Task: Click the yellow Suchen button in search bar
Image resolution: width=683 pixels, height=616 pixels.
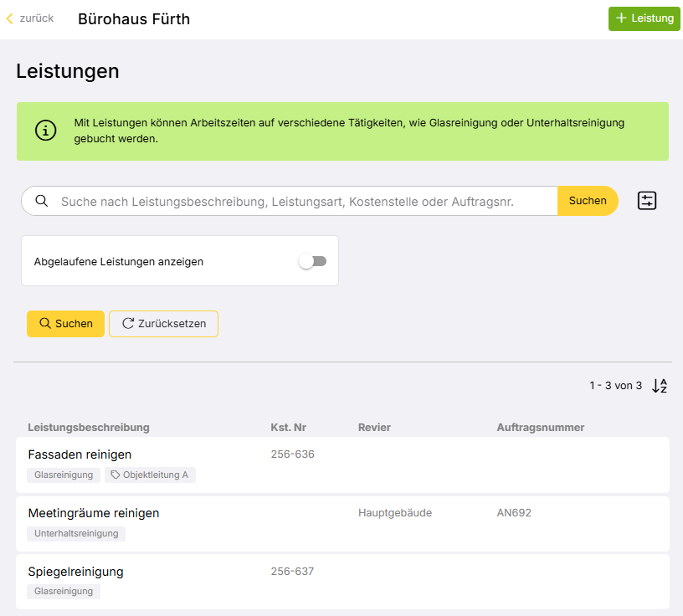Action: click(588, 201)
